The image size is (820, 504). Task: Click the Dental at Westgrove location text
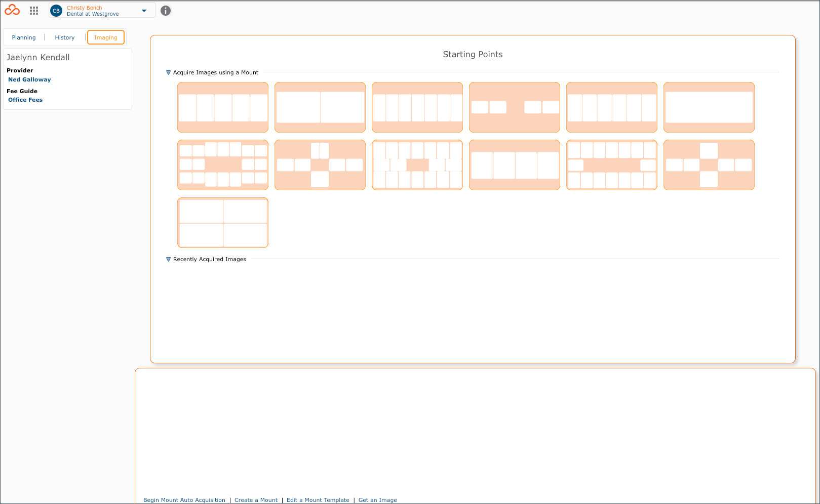point(93,14)
